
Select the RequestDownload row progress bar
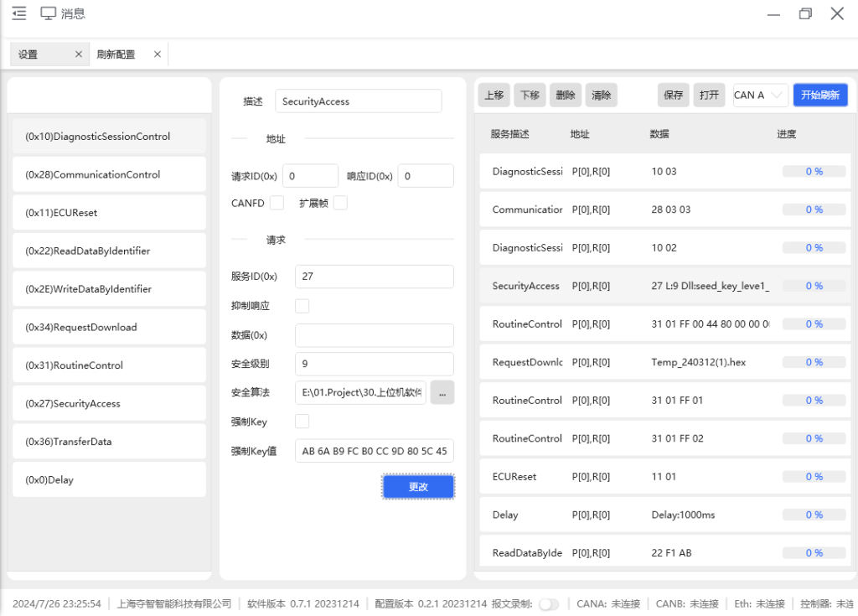pos(814,362)
